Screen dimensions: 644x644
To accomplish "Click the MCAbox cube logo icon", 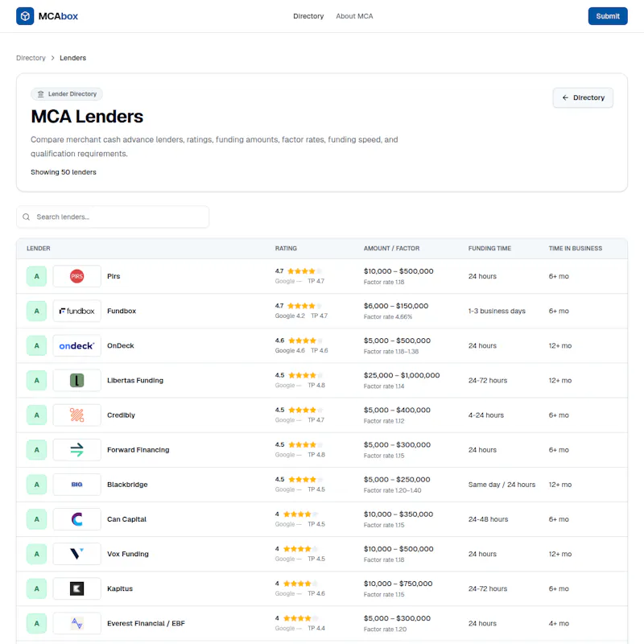I will tap(25, 16).
